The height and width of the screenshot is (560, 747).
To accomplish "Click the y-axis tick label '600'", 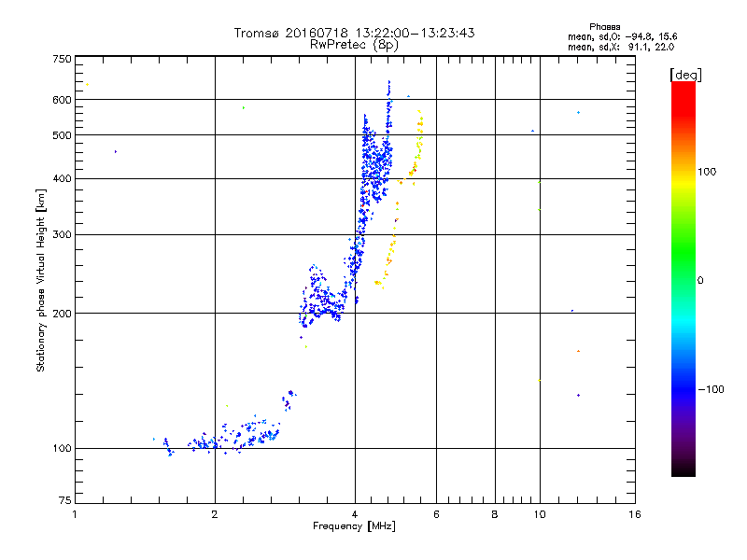I will (62, 100).
